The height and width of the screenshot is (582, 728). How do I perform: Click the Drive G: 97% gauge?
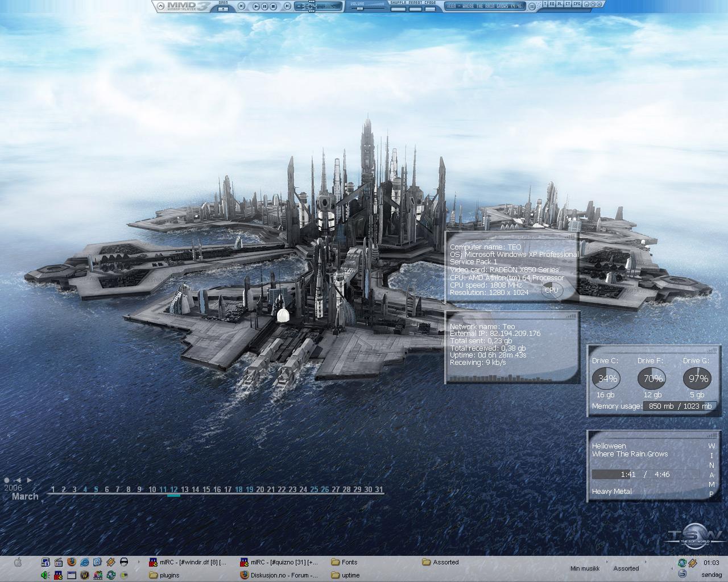pyautogui.click(x=698, y=379)
